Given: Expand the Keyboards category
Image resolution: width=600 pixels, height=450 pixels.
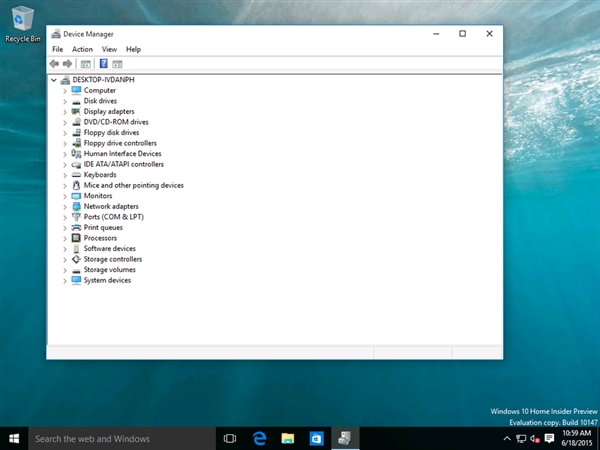Looking at the screenshot, I should [65, 175].
